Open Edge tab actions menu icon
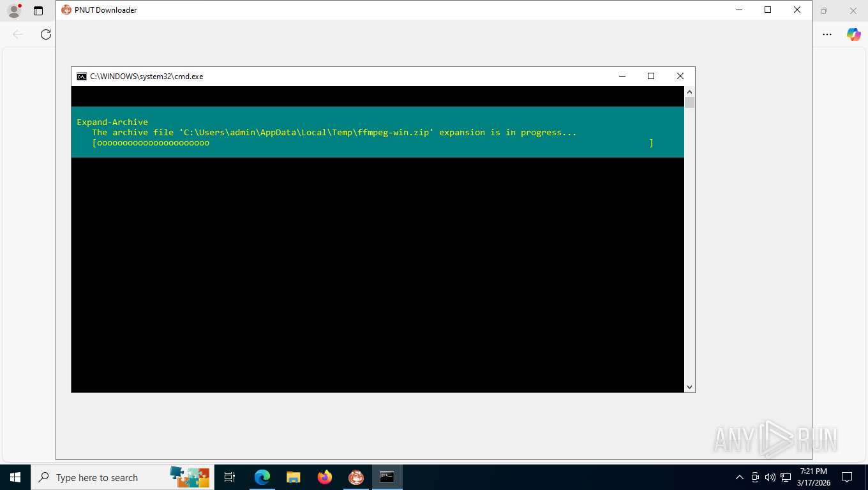The width and height of the screenshot is (868, 490). tap(38, 11)
